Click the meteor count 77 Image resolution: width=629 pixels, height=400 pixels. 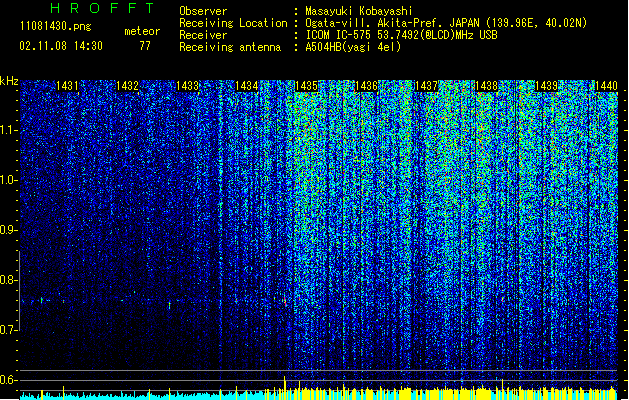145,46
